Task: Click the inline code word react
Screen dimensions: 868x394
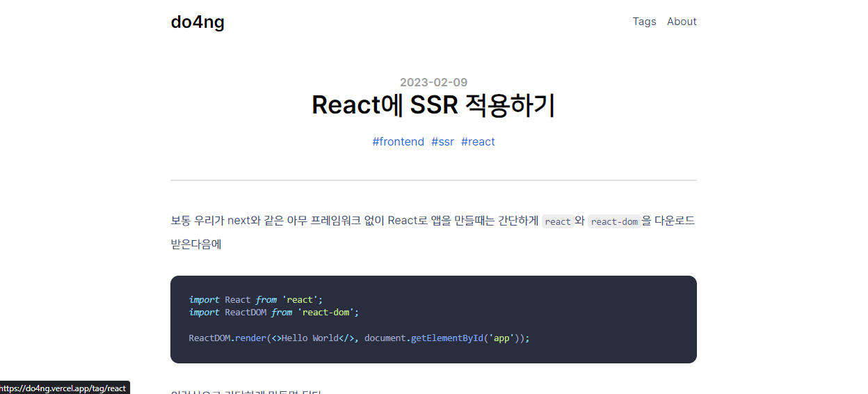Action: 558,221
